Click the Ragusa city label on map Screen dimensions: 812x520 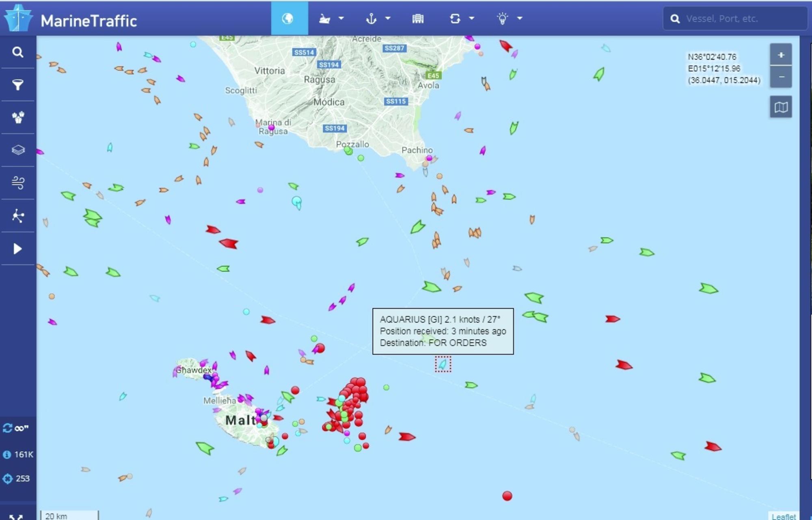(320, 80)
